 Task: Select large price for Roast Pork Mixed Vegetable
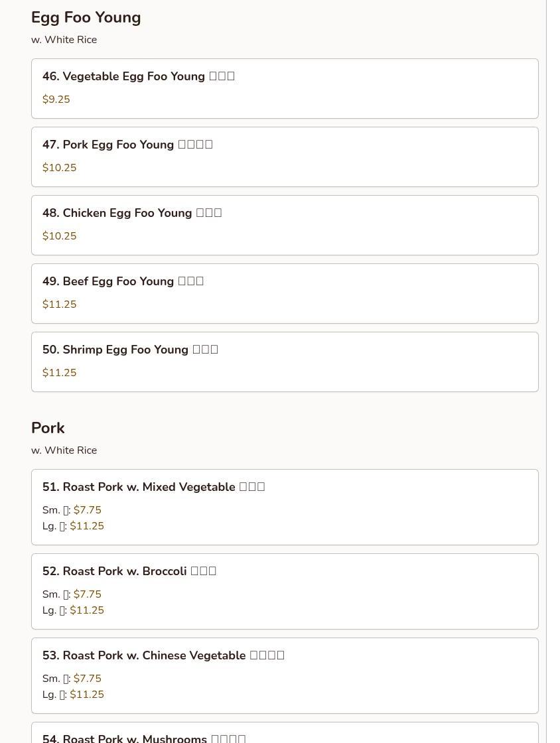(87, 526)
